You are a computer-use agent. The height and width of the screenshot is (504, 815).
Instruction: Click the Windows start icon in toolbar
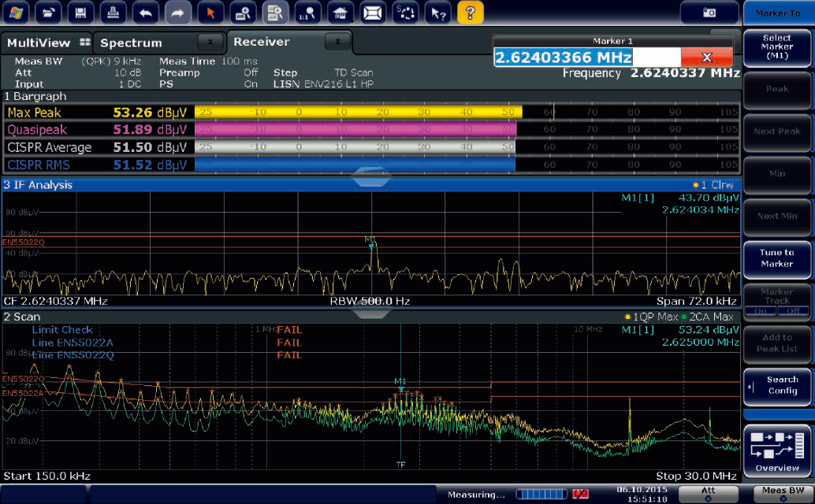point(16,12)
